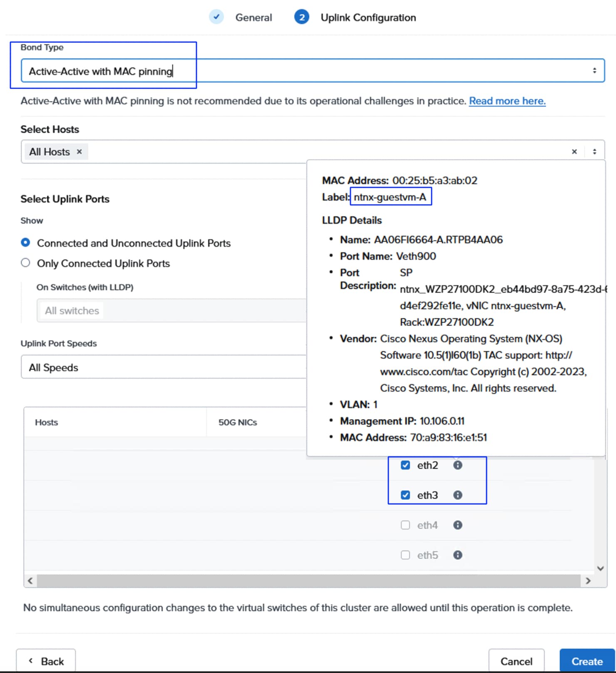The width and height of the screenshot is (616, 673).
Task: Click the Create button
Action: [587, 661]
